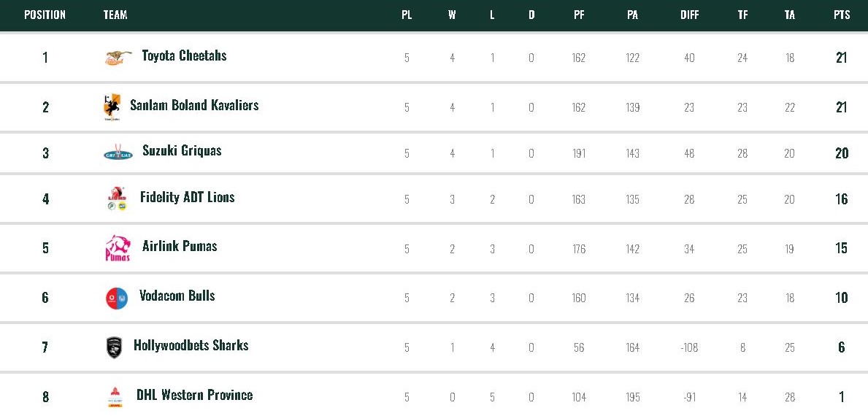Click the Suzuki Griquas team logo
Viewport: 868px width, 416px height.
coord(118,153)
